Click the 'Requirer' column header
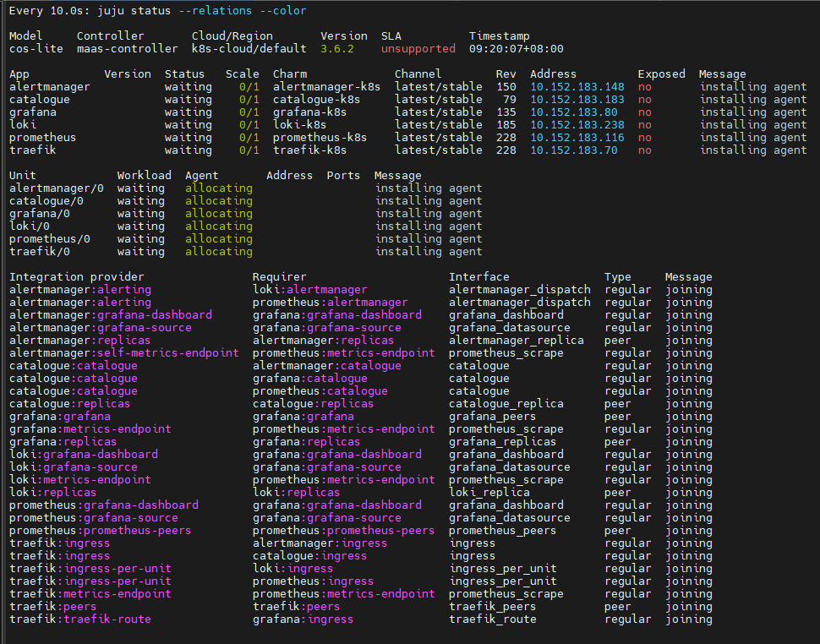This screenshot has width=820, height=644. click(x=279, y=277)
